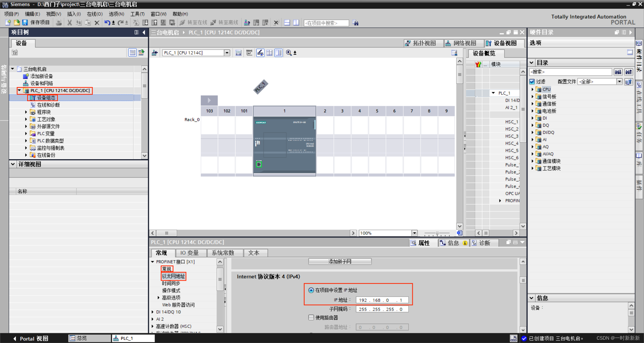This screenshot has width=644, height=343.
Task: Click the Delete X icon in toolbar
Action: [97, 23]
